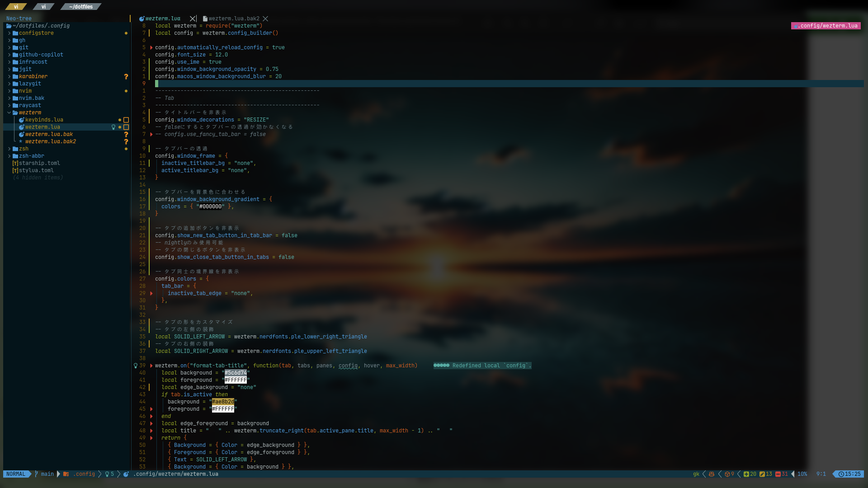This screenshot has width=868, height=488.
Task: Close the wezterm.lua.bak2 buffer tab
Action: click(x=265, y=19)
